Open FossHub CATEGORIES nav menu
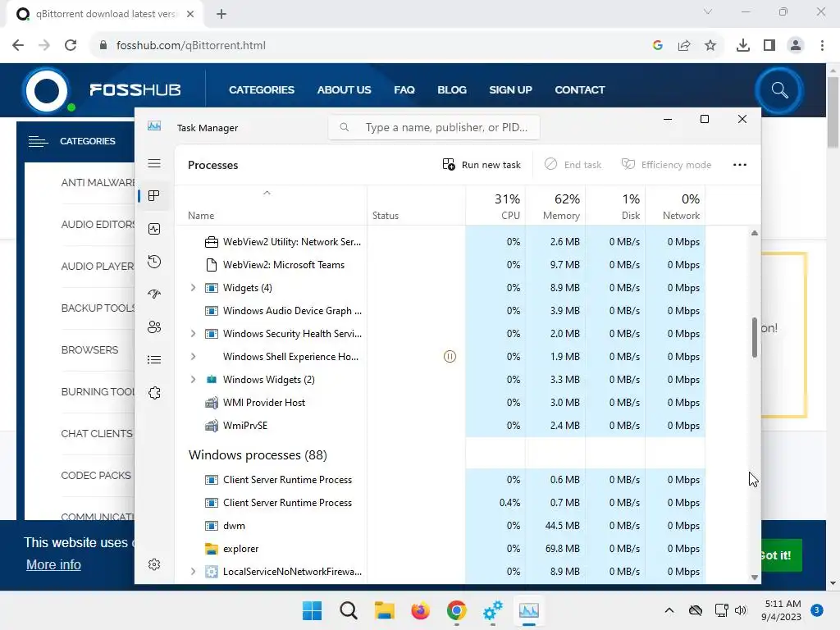Image resolution: width=840 pixels, height=630 pixels. click(262, 90)
